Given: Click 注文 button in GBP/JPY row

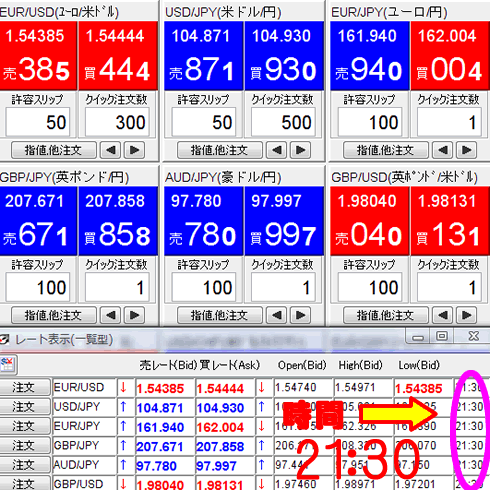Looking at the screenshot, I should click(x=24, y=445).
